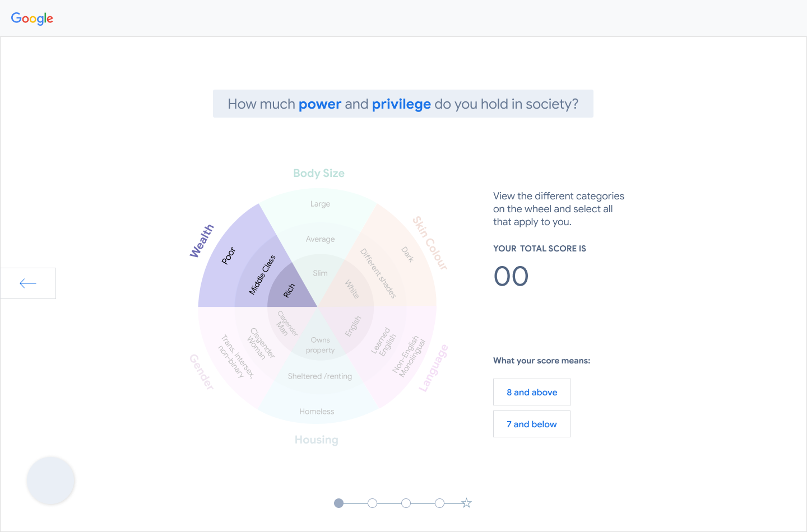Select the Rich wedge in Wealth
This screenshot has width=807, height=532.
point(289,291)
